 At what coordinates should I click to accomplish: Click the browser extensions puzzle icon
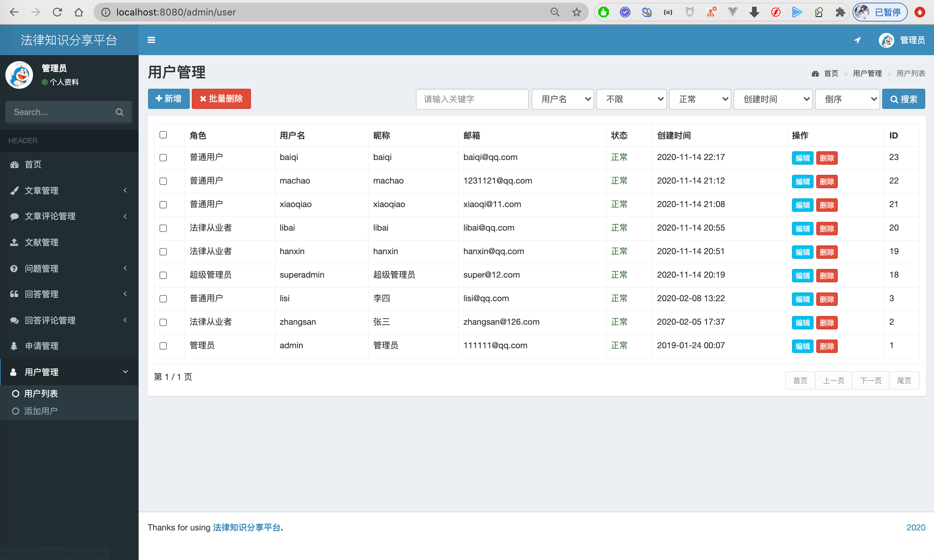tap(840, 12)
